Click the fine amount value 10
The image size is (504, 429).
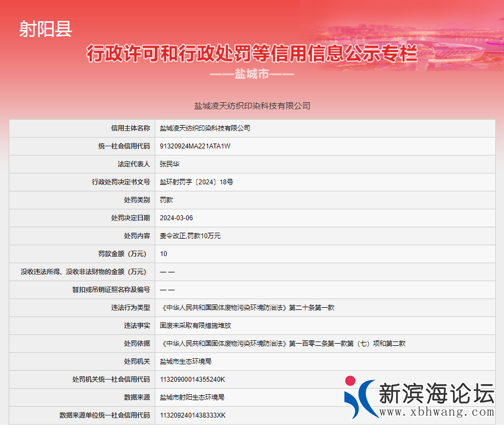tap(162, 254)
